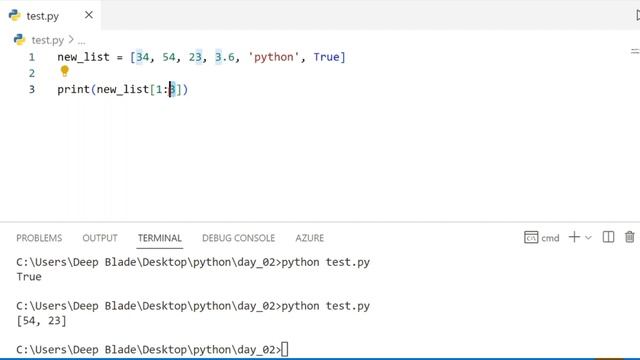Click the 3.6 value in the list

coord(225,57)
